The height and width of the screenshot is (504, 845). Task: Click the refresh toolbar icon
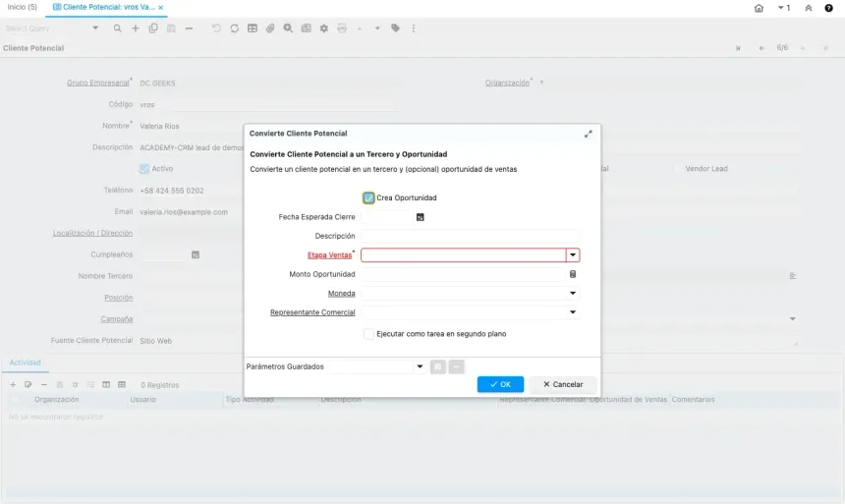(234, 28)
